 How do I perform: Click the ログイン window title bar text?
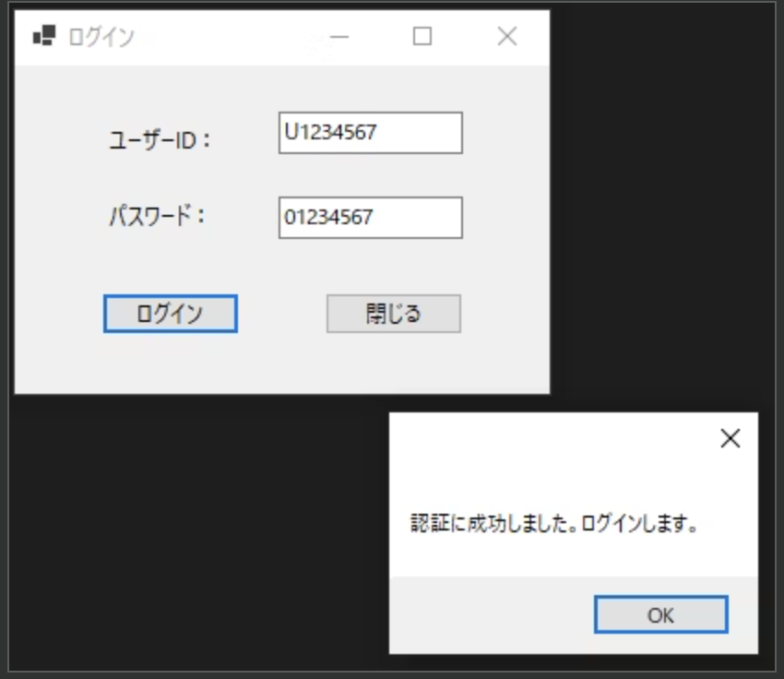(x=92, y=35)
